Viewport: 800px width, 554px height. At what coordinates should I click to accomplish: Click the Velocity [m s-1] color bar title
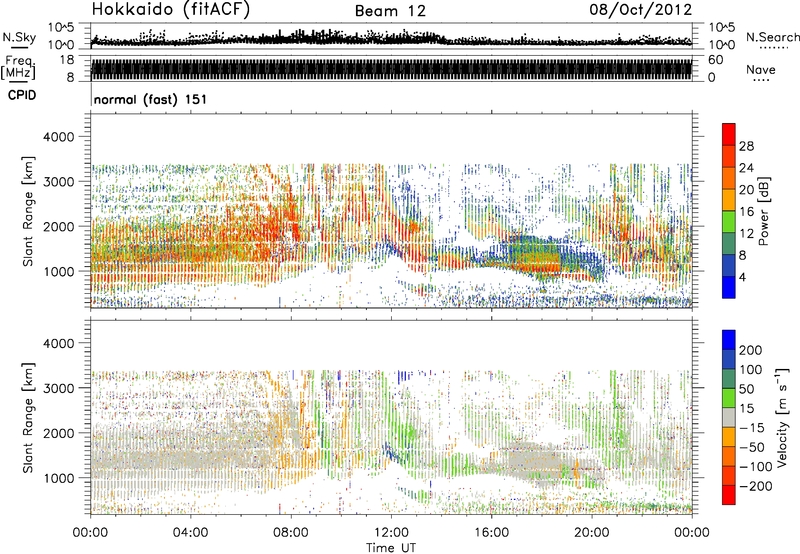tap(782, 418)
